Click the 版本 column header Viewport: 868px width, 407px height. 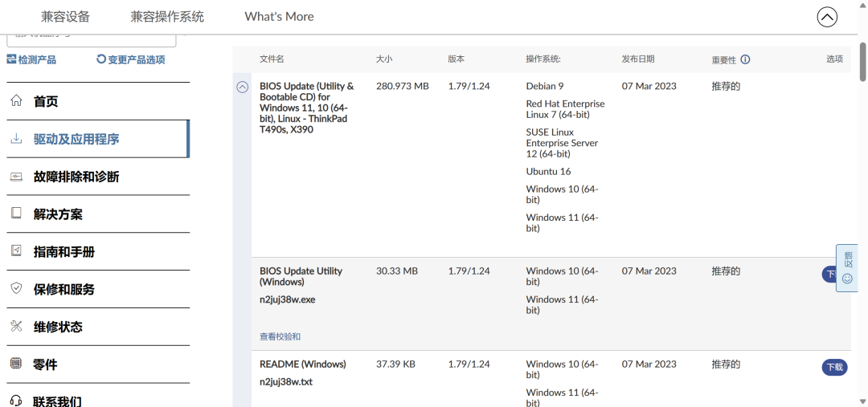coord(457,59)
